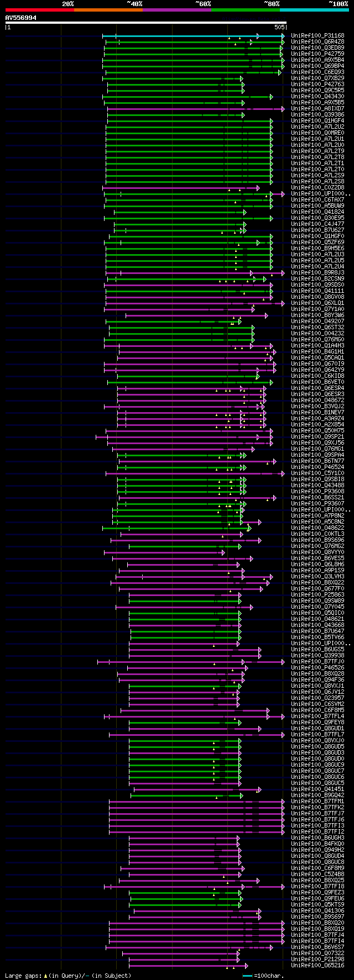Select the UniRef100_Q41824 label
The height and width of the screenshot is (980, 354).
click(317, 212)
